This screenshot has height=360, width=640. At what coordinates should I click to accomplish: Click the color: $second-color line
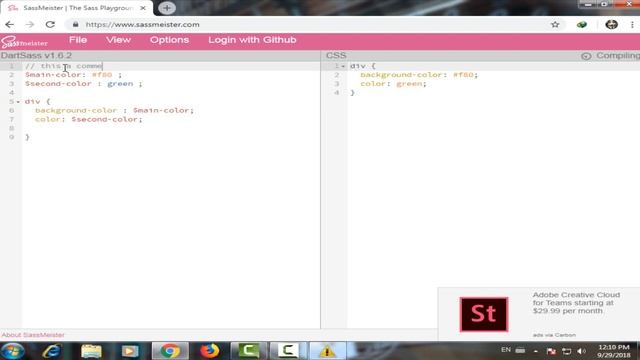tap(89, 119)
